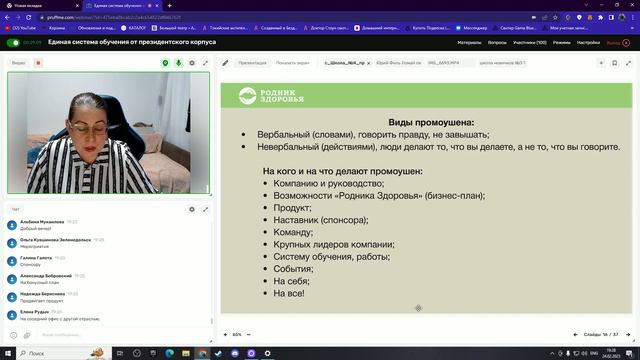Select the pencil drawing tool
This screenshot has width=640, height=360.
tap(225, 63)
